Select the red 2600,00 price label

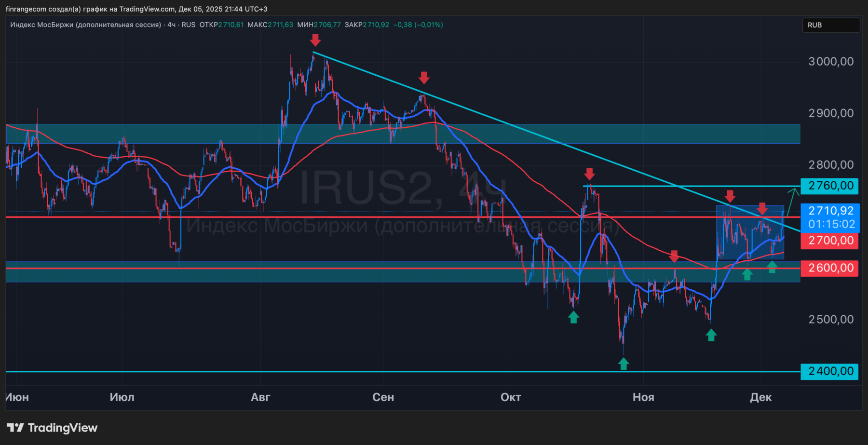pyautogui.click(x=829, y=268)
